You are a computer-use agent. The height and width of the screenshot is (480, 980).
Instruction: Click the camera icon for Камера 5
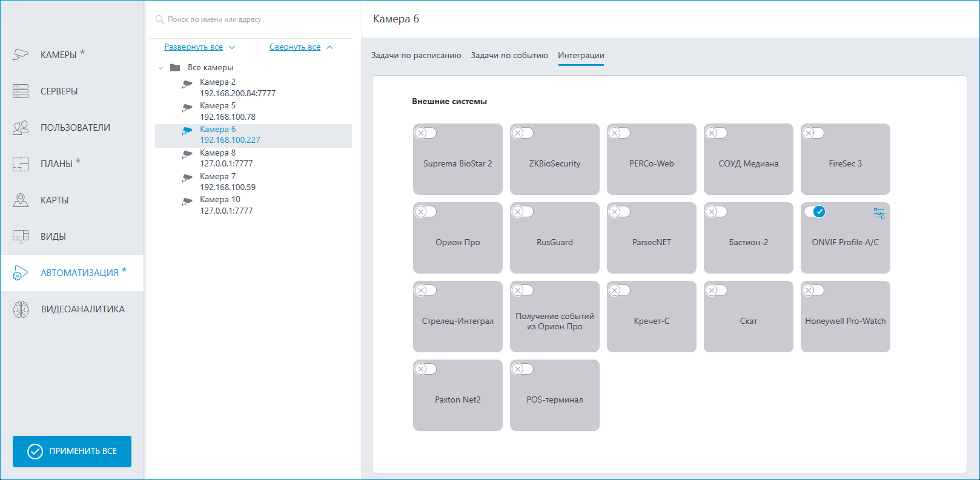(187, 107)
